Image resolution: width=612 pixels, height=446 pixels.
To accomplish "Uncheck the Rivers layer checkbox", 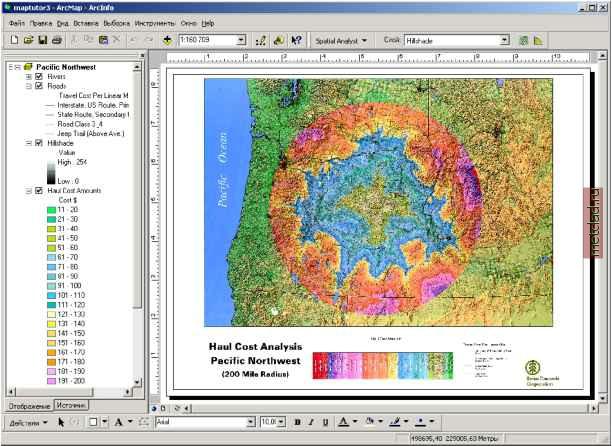I will (39, 76).
